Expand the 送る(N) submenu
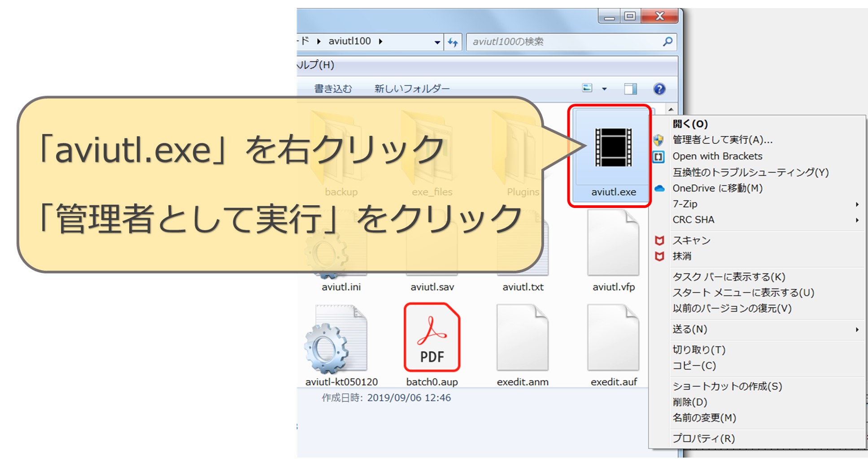Screen dimensions: 868x471 [857, 329]
